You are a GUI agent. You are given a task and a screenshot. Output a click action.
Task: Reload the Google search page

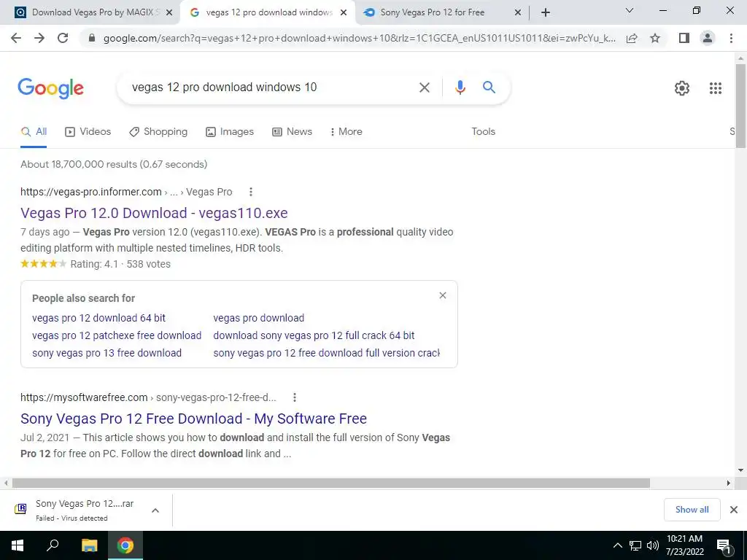tap(63, 38)
